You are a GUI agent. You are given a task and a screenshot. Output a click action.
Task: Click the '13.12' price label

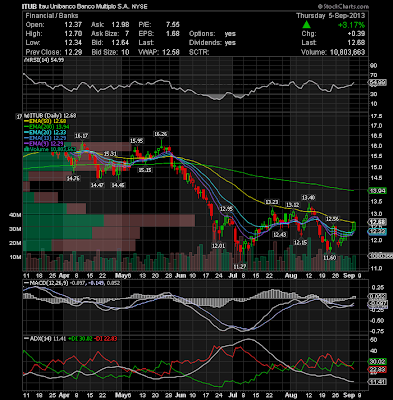(293, 204)
